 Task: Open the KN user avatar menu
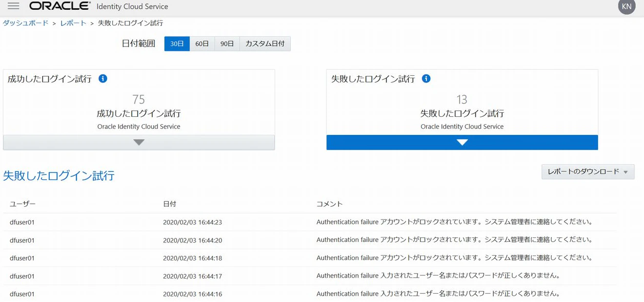click(x=627, y=6)
